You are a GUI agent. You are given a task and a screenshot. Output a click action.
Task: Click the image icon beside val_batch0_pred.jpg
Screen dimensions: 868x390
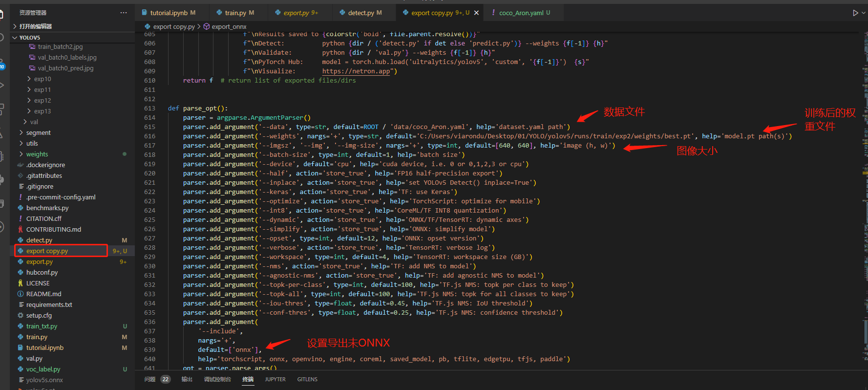click(32, 68)
